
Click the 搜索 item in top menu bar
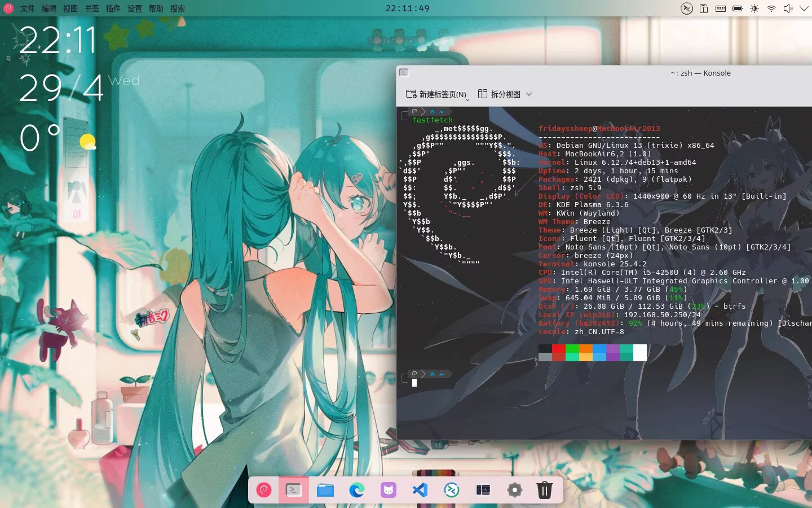coord(178,8)
